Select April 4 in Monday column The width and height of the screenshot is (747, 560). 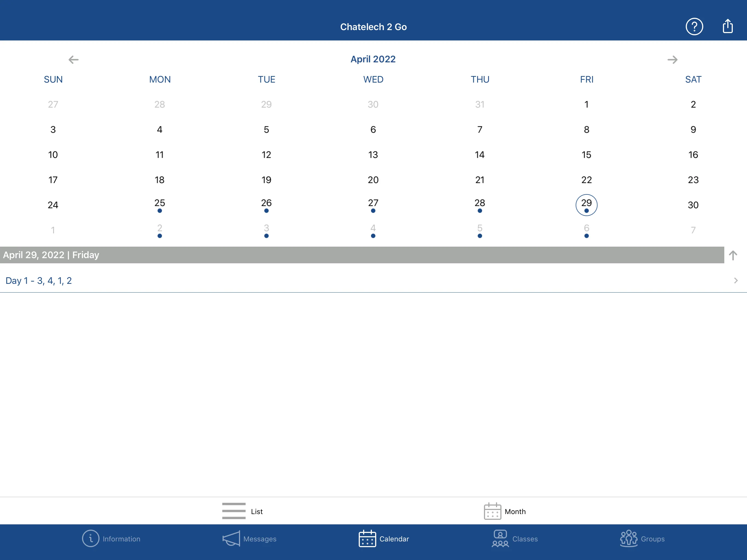coord(160,129)
